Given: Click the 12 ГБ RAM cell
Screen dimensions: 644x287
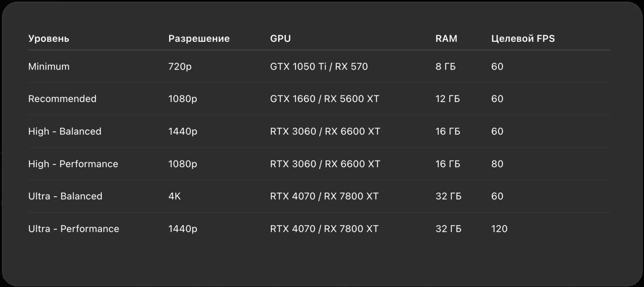Looking at the screenshot, I should (448, 99).
